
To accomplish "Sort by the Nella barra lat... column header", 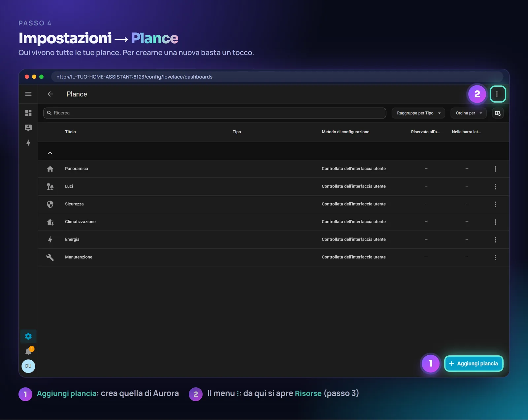I will [x=466, y=132].
